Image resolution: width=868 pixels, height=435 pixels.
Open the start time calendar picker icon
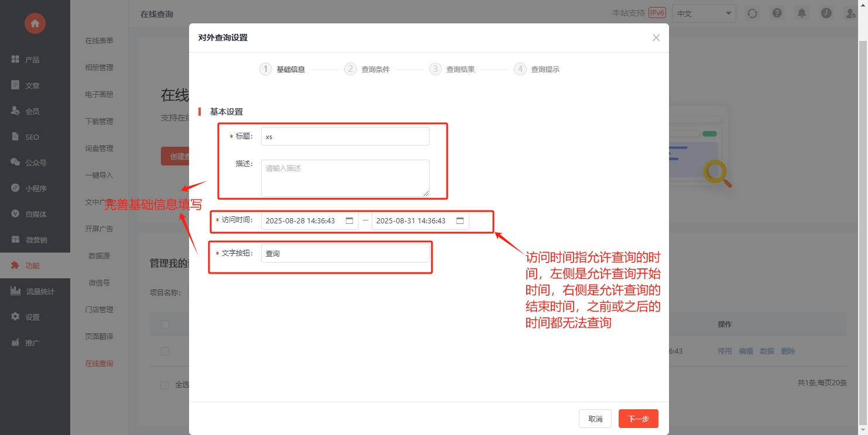point(349,221)
